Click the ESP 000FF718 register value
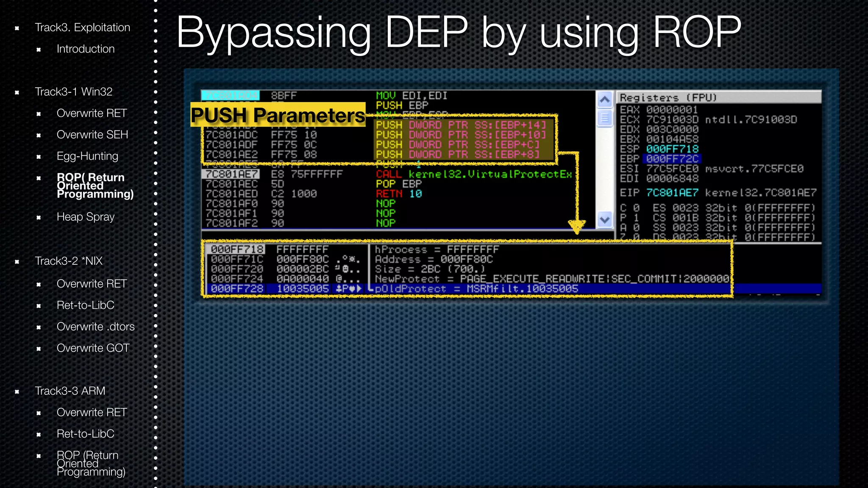The height and width of the screenshot is (488, 868). tap(672, 149)
